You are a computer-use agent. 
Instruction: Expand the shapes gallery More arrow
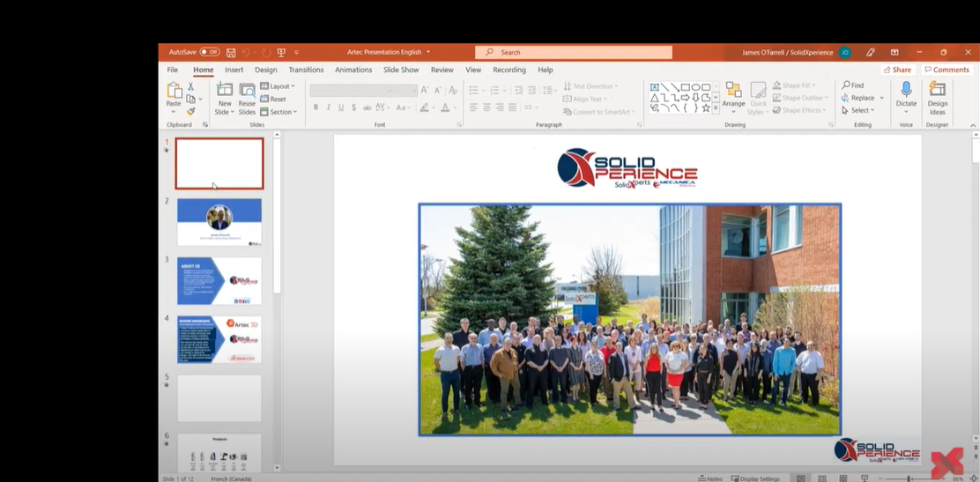click(716, 108)
